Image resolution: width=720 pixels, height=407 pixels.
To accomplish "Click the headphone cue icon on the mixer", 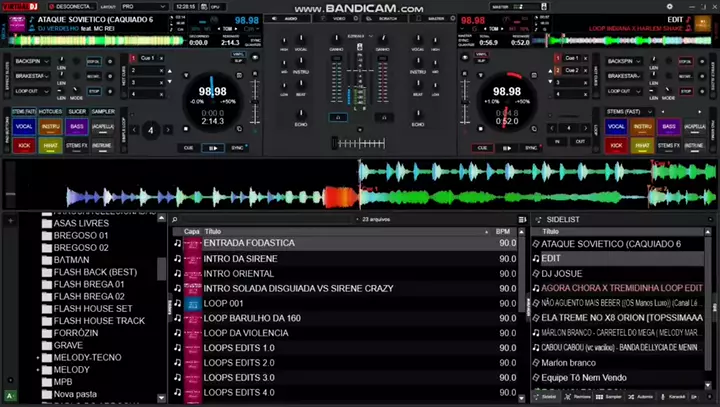I will pyautogui.click(x=340, y=117).
